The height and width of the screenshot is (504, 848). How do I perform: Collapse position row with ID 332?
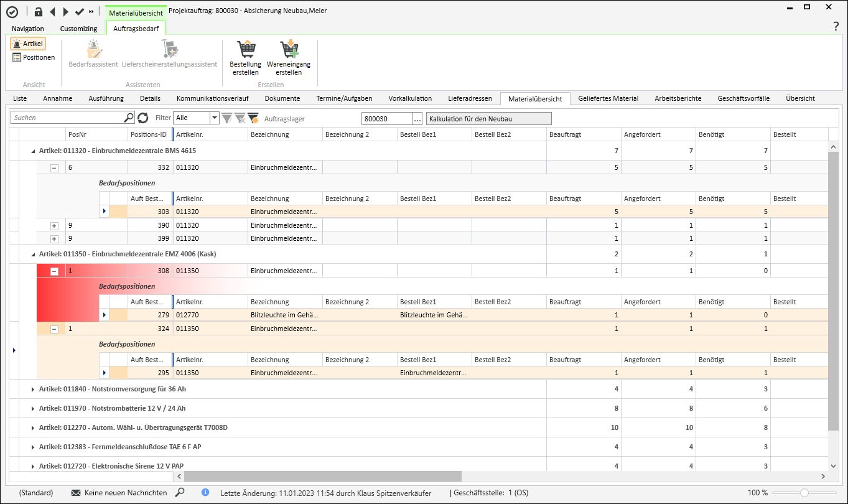pyautogui.click(x=54, y=168)
